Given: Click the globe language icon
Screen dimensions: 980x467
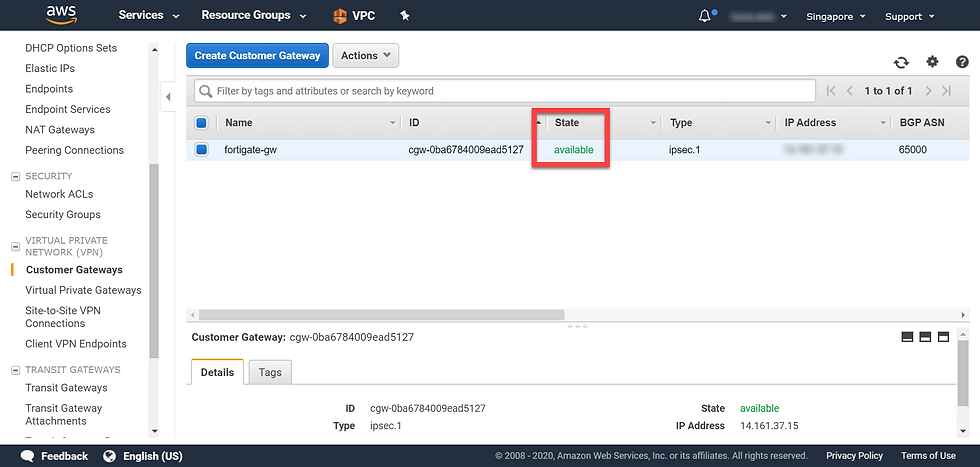Looking at the screenshot, I should pos(110,456).
